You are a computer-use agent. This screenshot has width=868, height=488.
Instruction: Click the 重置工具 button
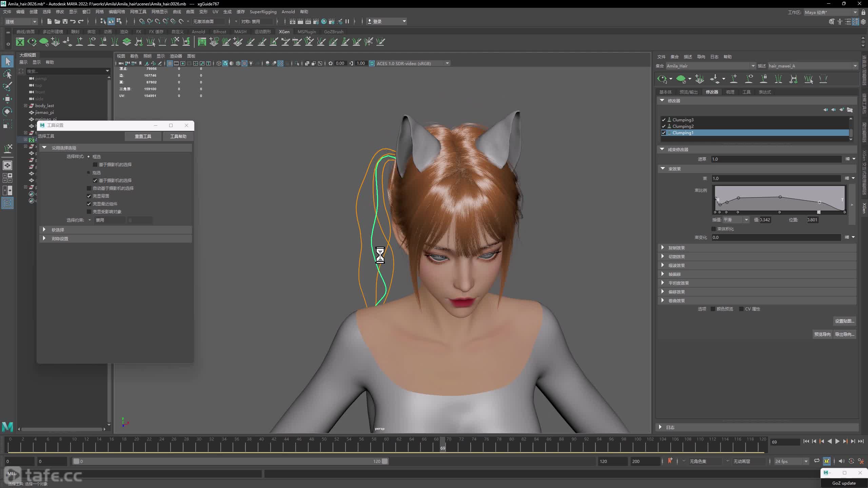(x=143, y=136)
